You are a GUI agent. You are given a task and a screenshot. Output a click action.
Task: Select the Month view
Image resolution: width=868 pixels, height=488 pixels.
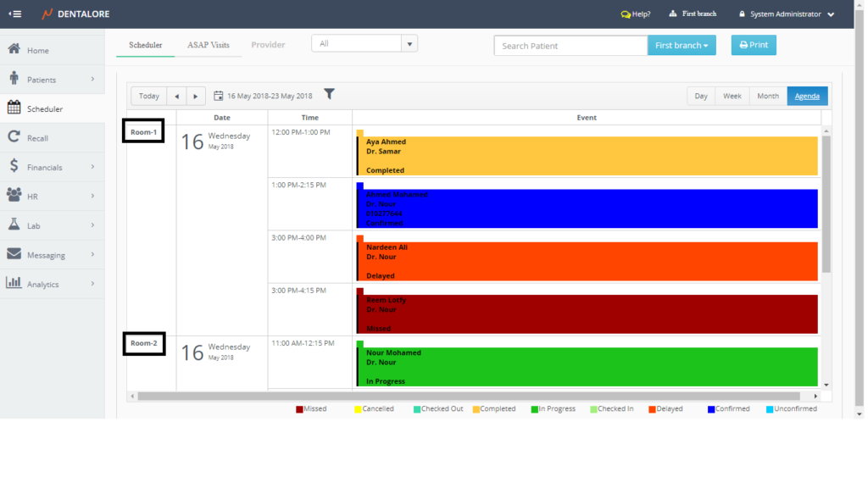coord(768,97)
